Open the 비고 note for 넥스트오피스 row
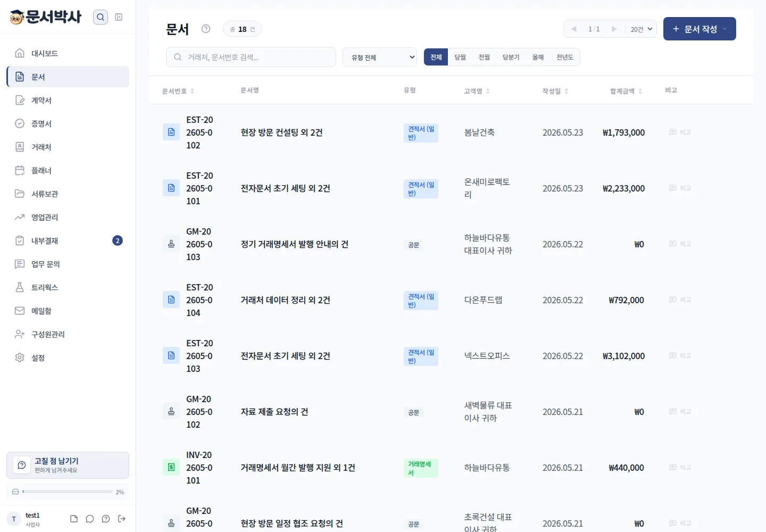 (x=680, y=355)
